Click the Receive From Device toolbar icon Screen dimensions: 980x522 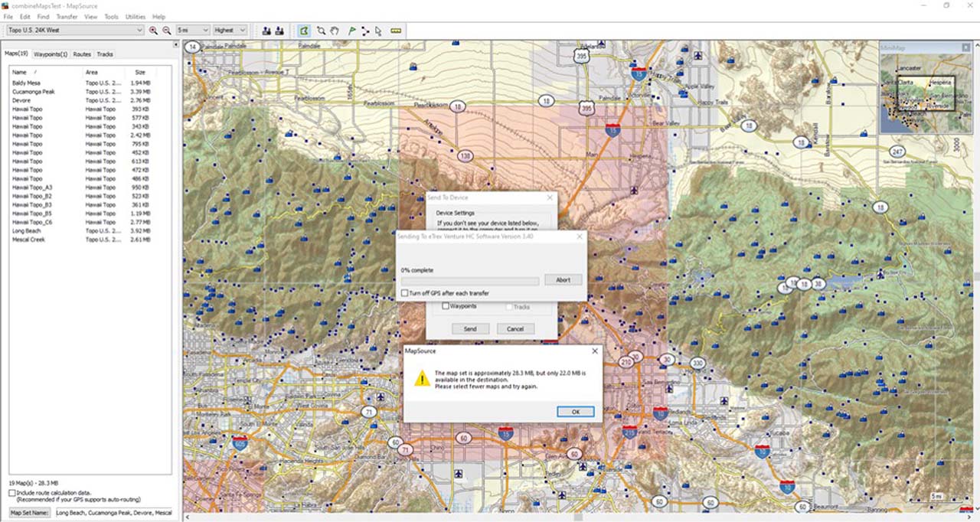279,31
